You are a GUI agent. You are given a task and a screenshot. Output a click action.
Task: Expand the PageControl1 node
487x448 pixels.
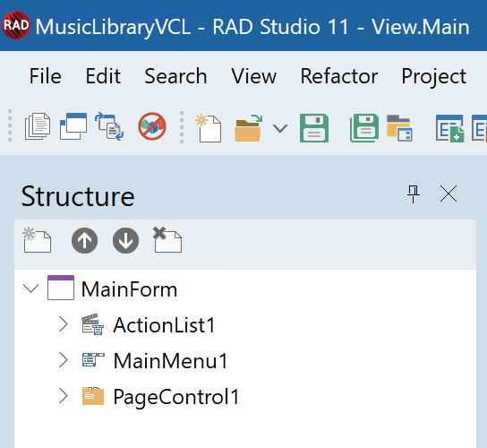(x=64, y=396)
